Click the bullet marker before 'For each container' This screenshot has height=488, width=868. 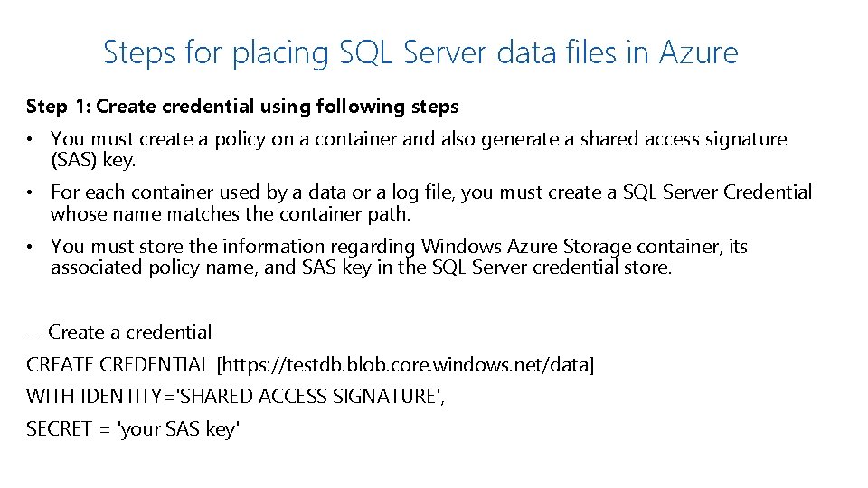[x=30, y=192]
